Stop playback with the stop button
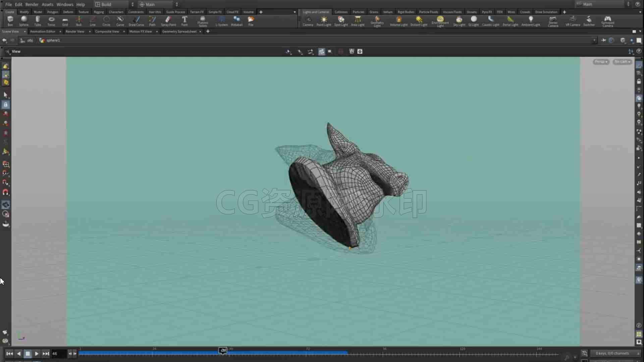 click(28, 354)
